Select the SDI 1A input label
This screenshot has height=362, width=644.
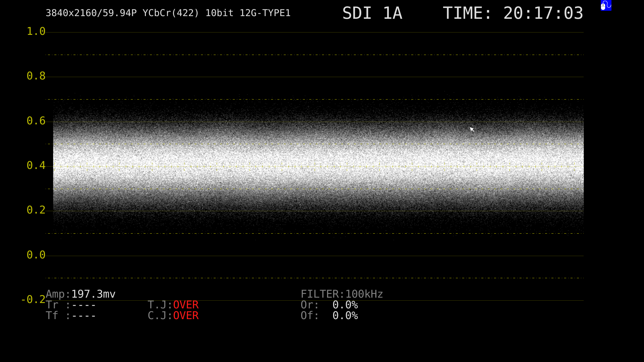372,13
